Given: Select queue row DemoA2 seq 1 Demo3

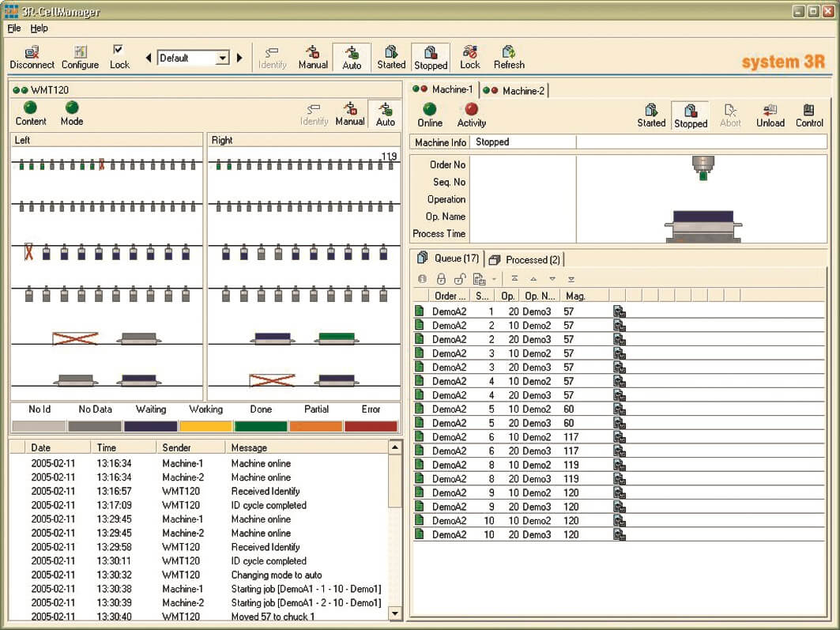Looking at the screenshot, I should pyautogui.click(x=619, y=311).
